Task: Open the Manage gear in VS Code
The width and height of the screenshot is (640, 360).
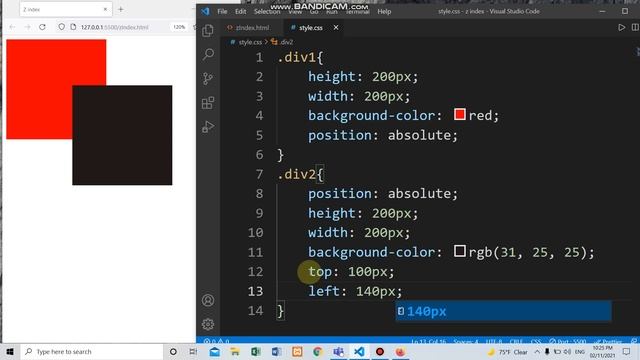Action: pos(208,324)
